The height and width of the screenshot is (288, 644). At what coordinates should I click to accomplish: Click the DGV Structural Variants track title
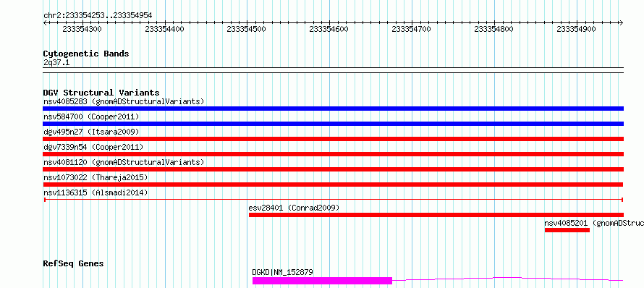tap(101, 93)
